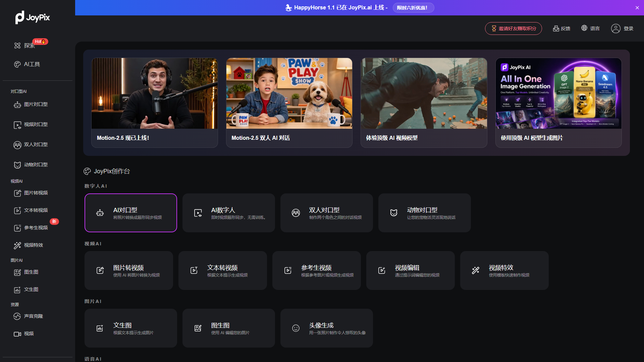Open the All In One Image Generation thumbnail
Viewport: 644px width, 362px height.
(558, 94)
